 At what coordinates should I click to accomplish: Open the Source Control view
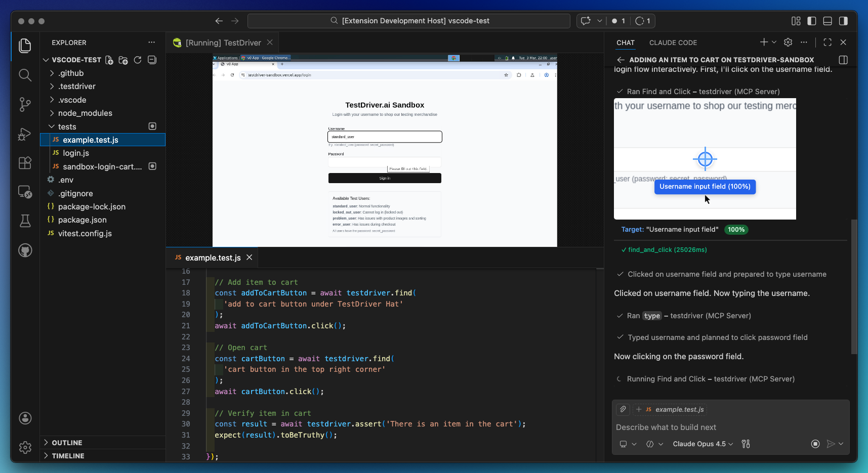coord(25,104)
